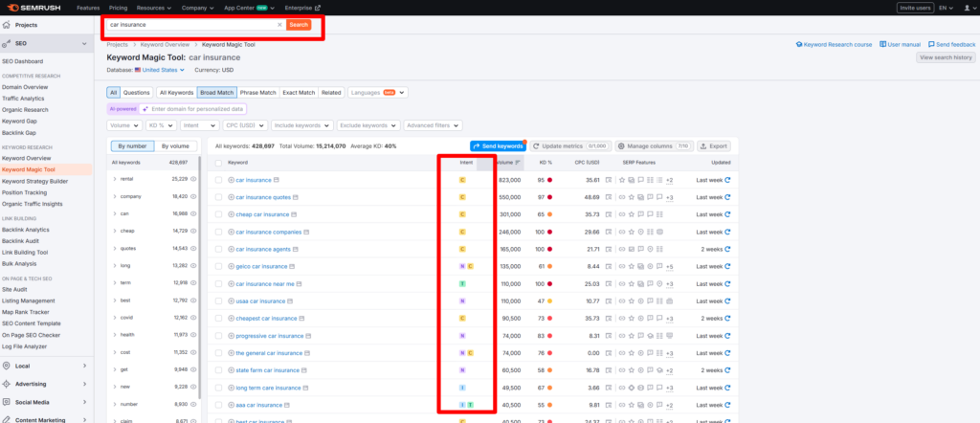Screen dimensions: 980x423
Task: Select the Exact Match tab
Action: (299, 93)
